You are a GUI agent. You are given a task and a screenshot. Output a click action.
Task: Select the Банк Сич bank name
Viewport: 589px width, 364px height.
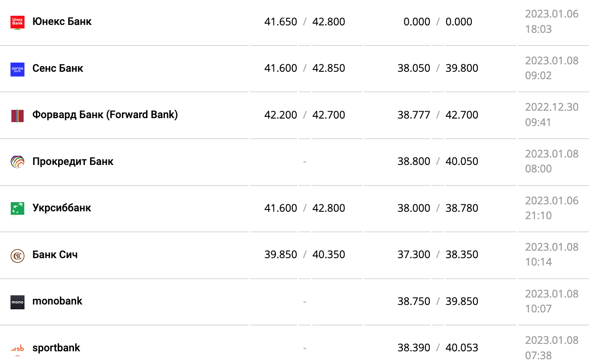55,255
